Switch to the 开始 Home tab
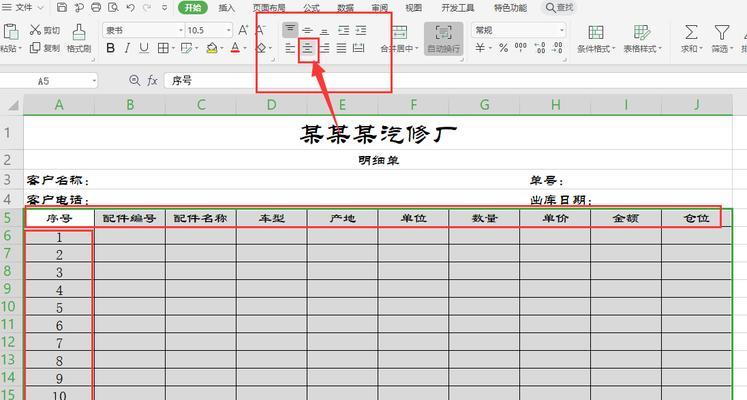 coord(192,8)
